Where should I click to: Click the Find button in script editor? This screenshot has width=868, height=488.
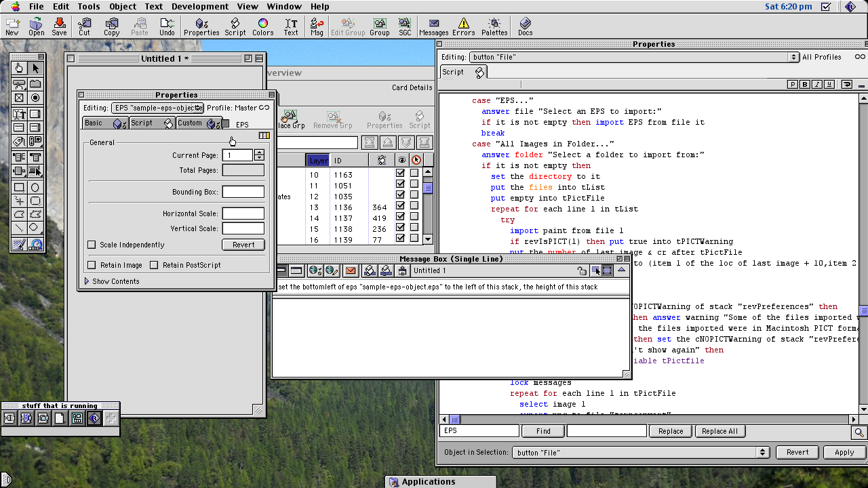(543, 431)
